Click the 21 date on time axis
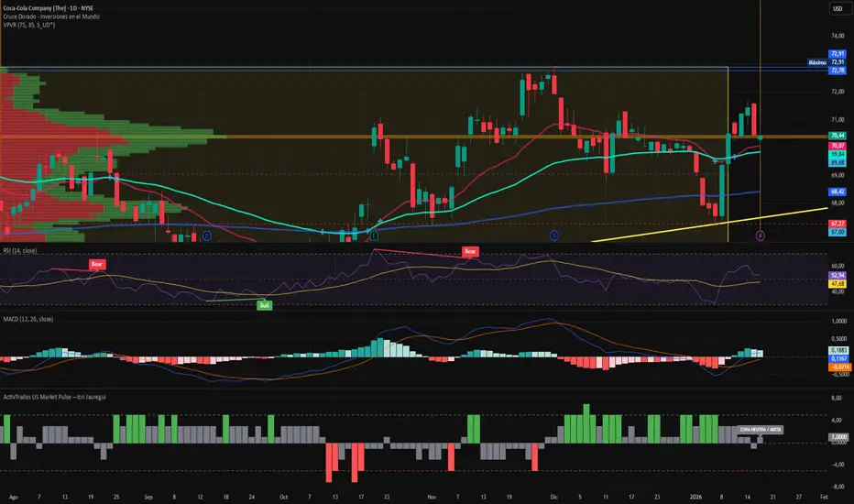This screenshot has height=504, width=854. tap(772, 497)
